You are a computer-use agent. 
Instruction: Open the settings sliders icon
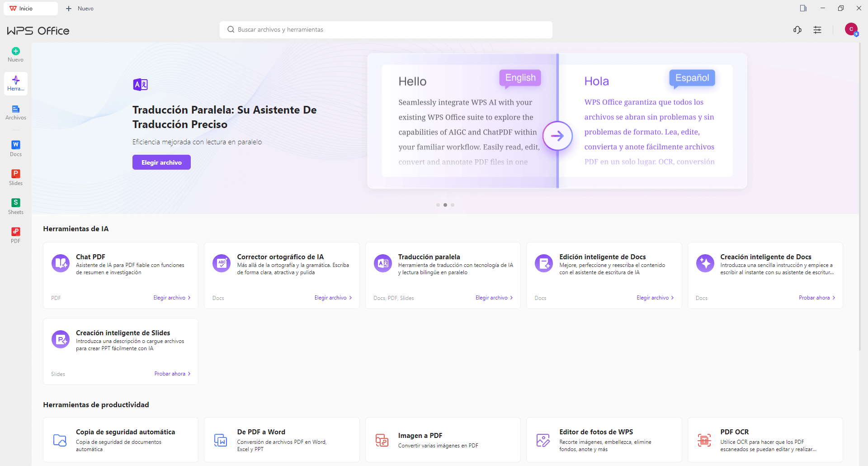817,30
